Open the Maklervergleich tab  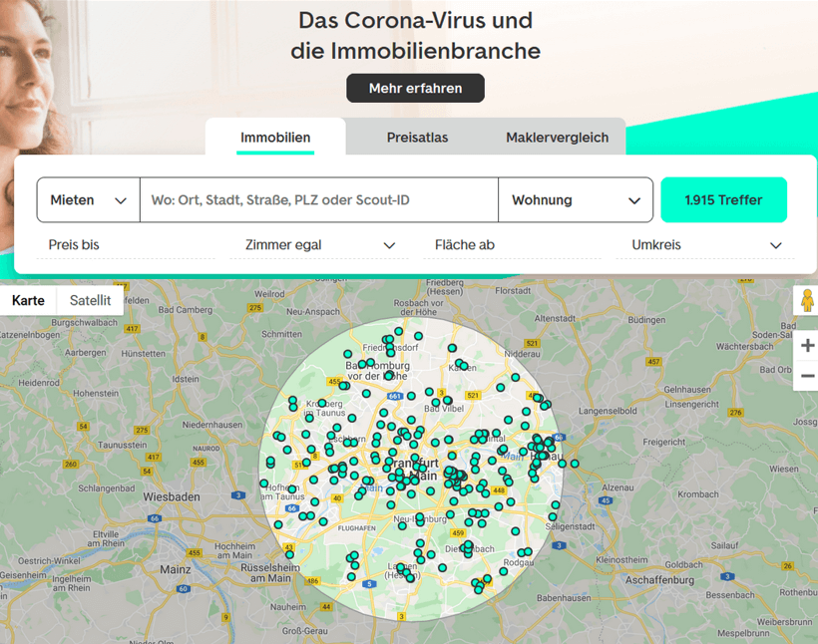[558, 138]
